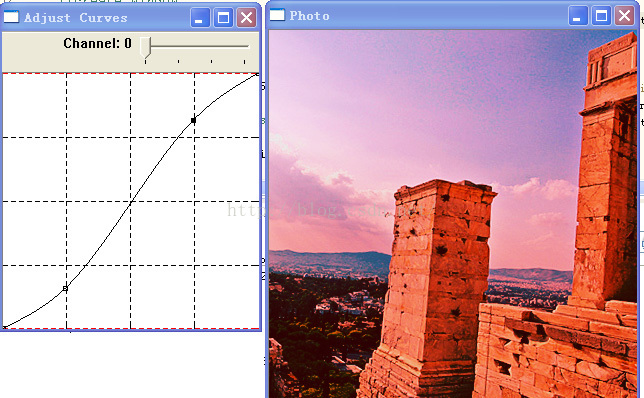Click the curve's center grid intersection
Image resolution: width=644 pixels, height=398 pixels.
(131, 201)
